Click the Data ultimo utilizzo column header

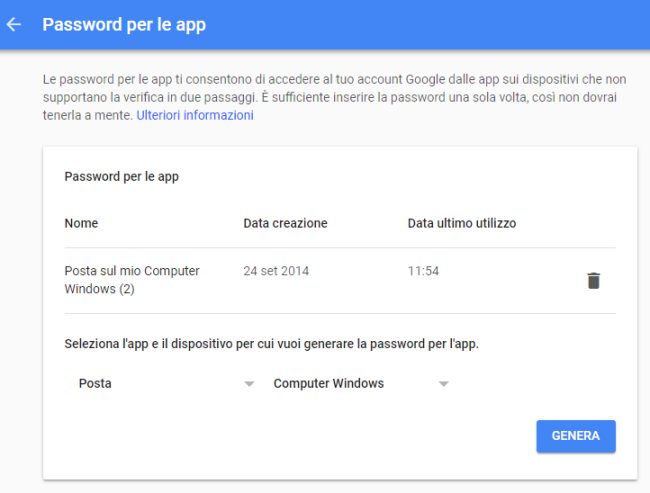(x=462, y=223)
